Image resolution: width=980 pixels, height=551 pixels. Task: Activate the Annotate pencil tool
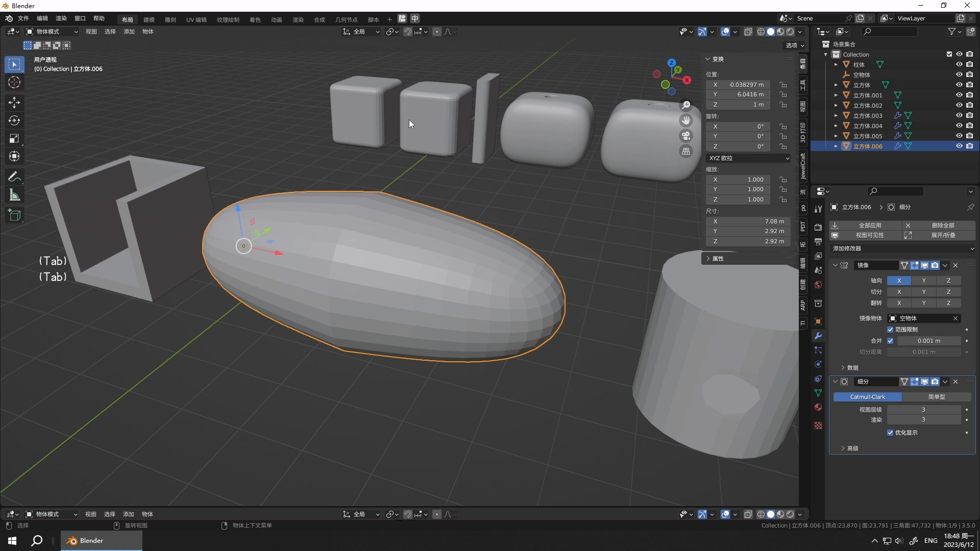pos(14,177)
